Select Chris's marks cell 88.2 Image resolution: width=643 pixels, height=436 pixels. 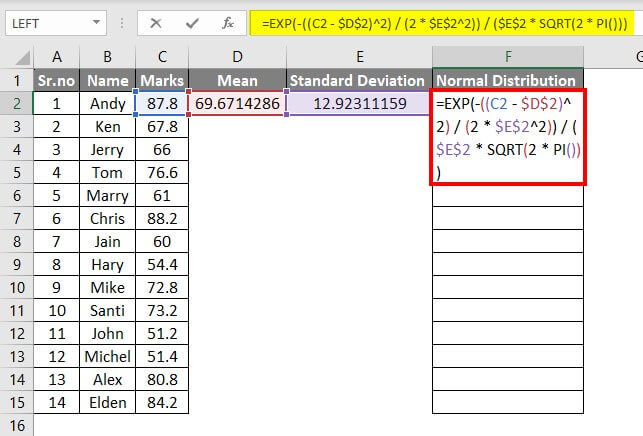click(x=162, y=218)
